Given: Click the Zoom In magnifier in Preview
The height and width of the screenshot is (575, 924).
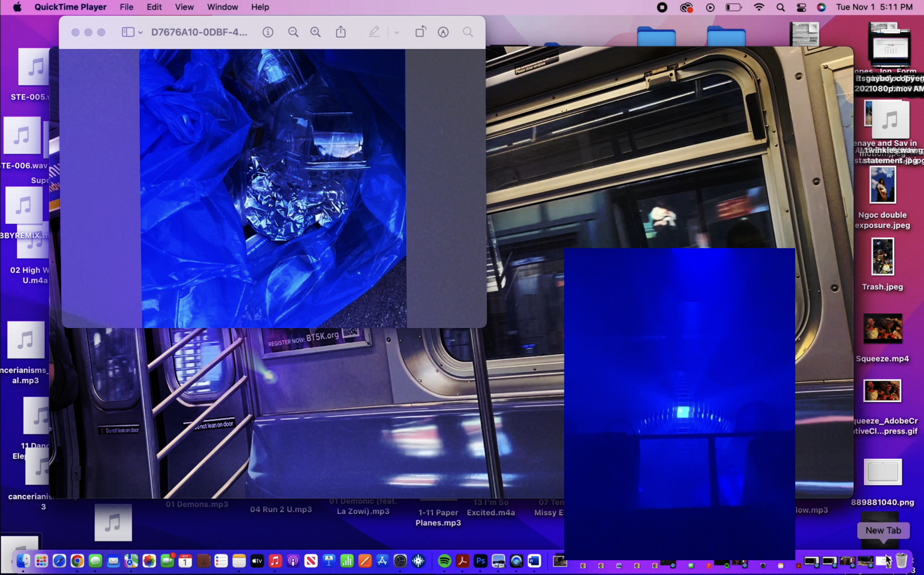Looking at the screenshot, I should point(316,32).
